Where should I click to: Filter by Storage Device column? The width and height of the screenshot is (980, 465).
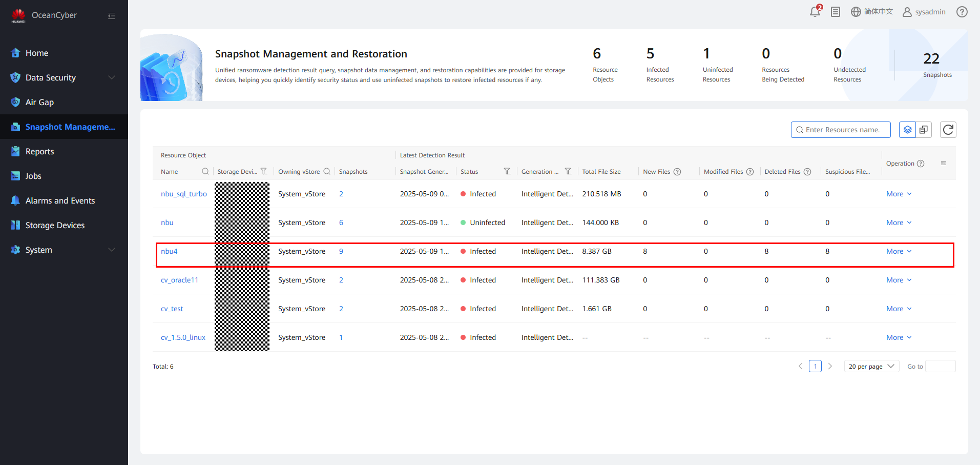click(264, 171)
